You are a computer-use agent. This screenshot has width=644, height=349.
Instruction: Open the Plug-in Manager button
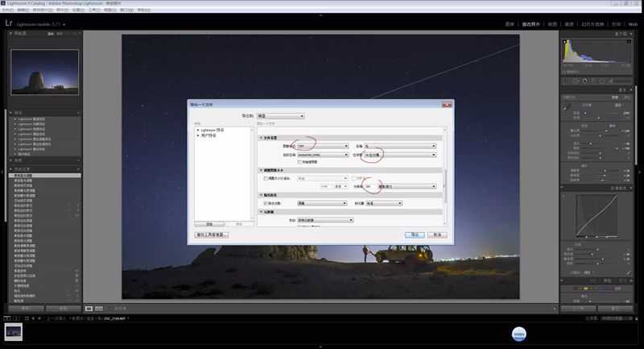click(x=212, y=235)
